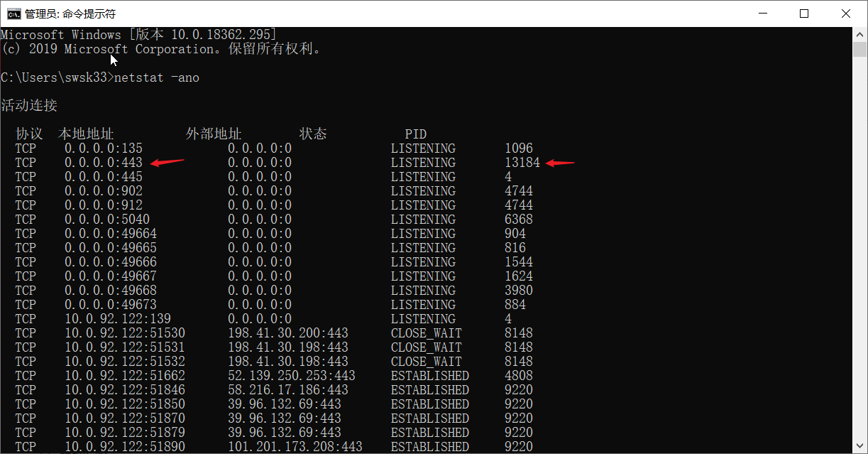Click the Microsoft Windows version line
This screenshot has width=868, height=454.
pyautogui.click(x=139, y=35)
